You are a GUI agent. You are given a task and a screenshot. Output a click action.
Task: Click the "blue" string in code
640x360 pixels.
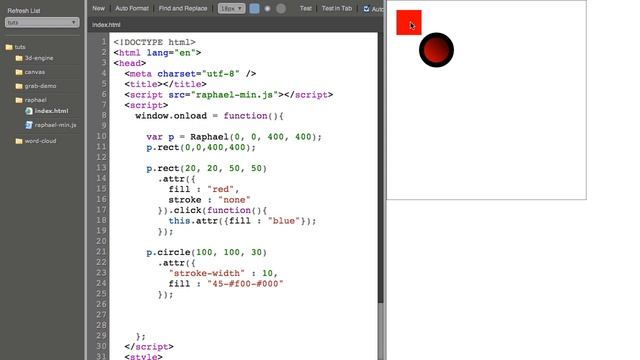284,221
